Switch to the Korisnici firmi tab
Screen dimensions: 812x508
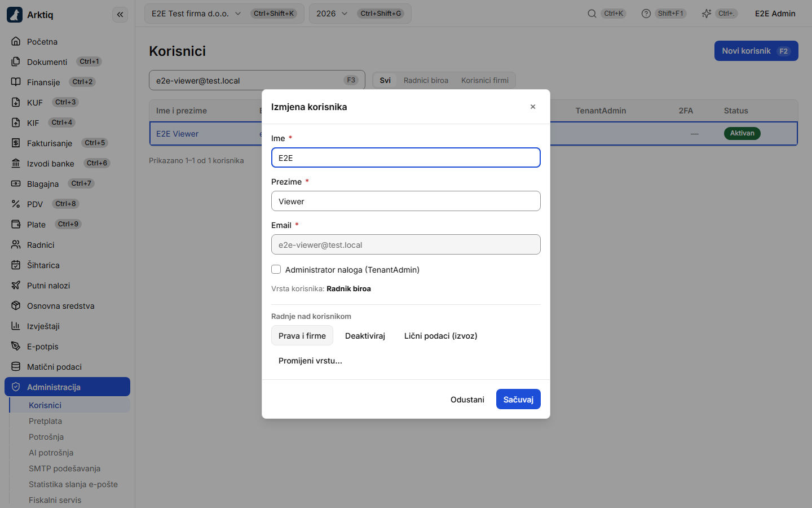pos(485,80)
